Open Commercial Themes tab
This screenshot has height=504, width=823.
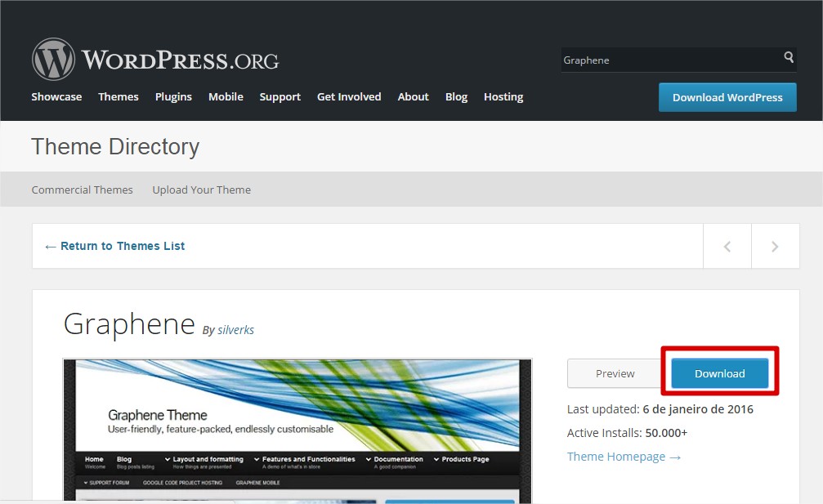coord(82,190)
